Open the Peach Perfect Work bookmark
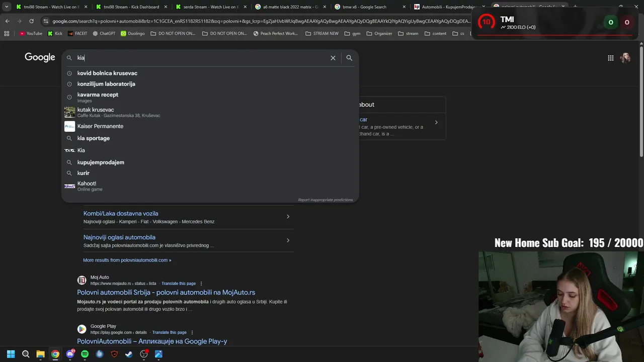 [x=275, y=34]
